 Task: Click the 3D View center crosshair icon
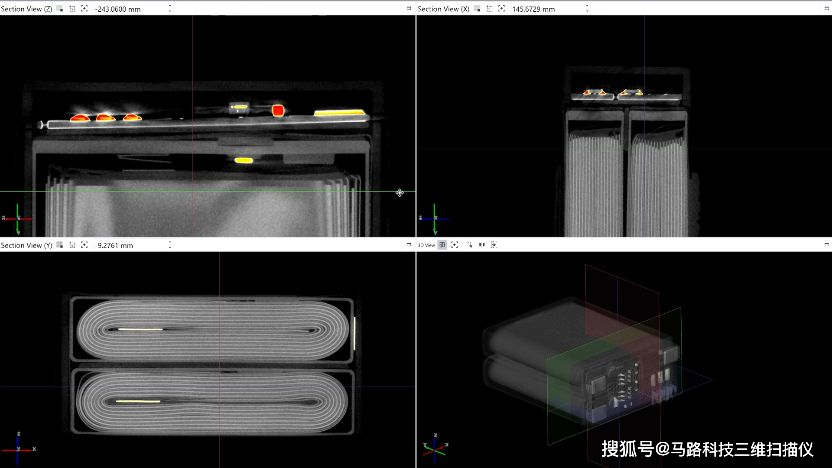tap(455, 245)
